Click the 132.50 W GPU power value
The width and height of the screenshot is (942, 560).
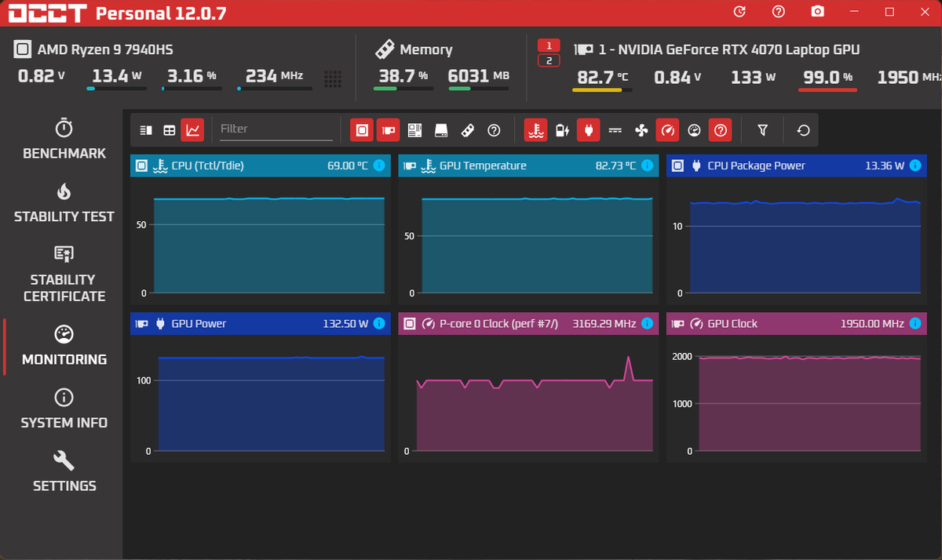coord(345,323)
